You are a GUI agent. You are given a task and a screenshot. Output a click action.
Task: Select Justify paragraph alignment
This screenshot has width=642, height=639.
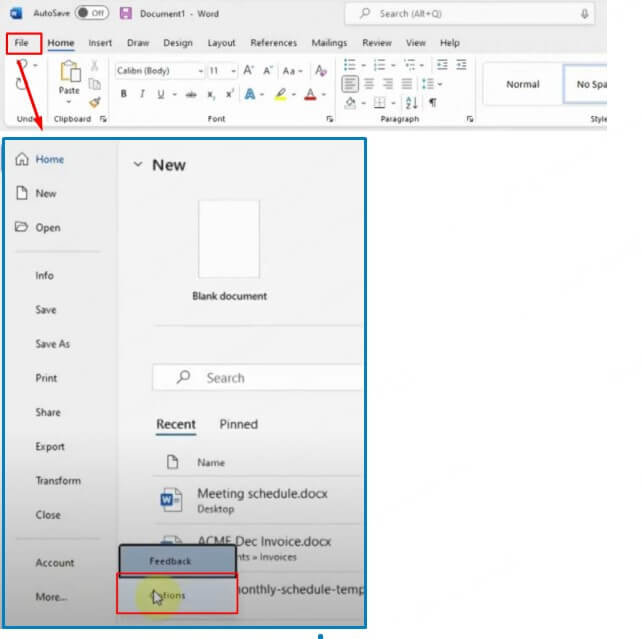tap(407, 84)
